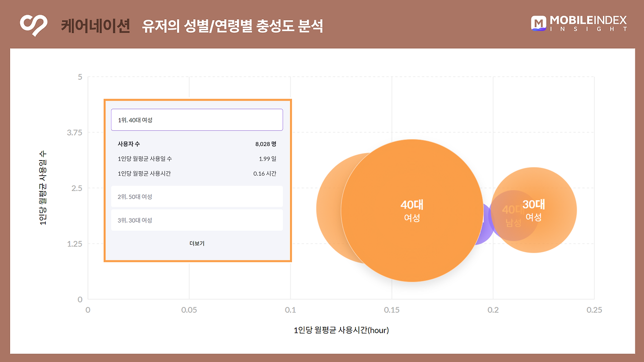Click the 케어네이션 title text
The width and height of the screenshot is (644, 362).
pyautogui.click(x=95, y=25)
